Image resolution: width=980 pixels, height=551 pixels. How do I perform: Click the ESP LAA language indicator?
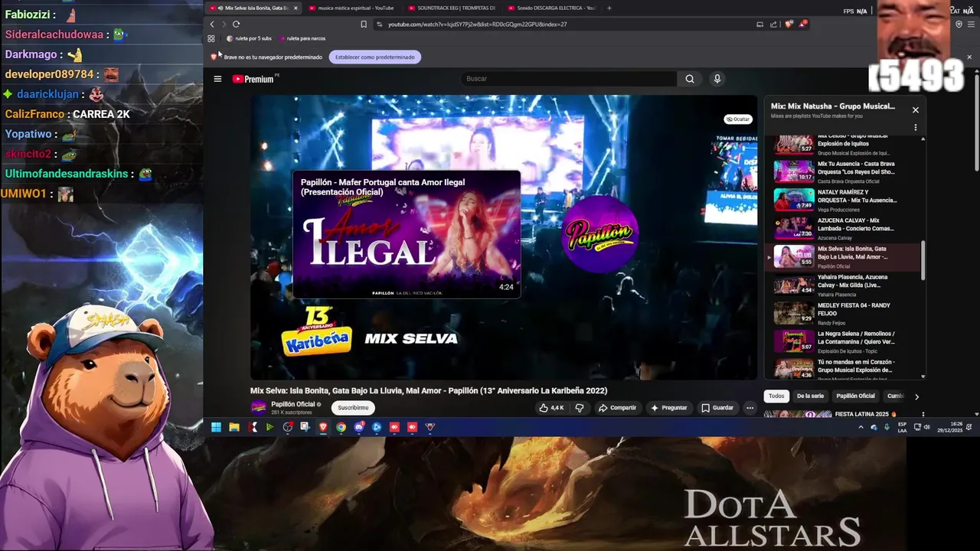(x=902, y=427)
